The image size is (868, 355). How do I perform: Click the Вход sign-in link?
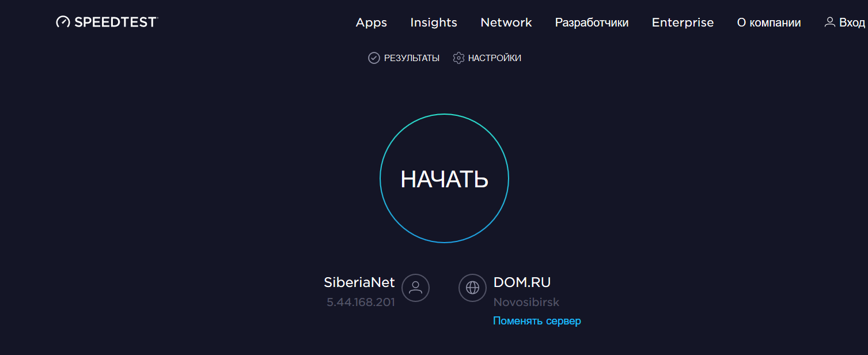click(x=852, y=22)
